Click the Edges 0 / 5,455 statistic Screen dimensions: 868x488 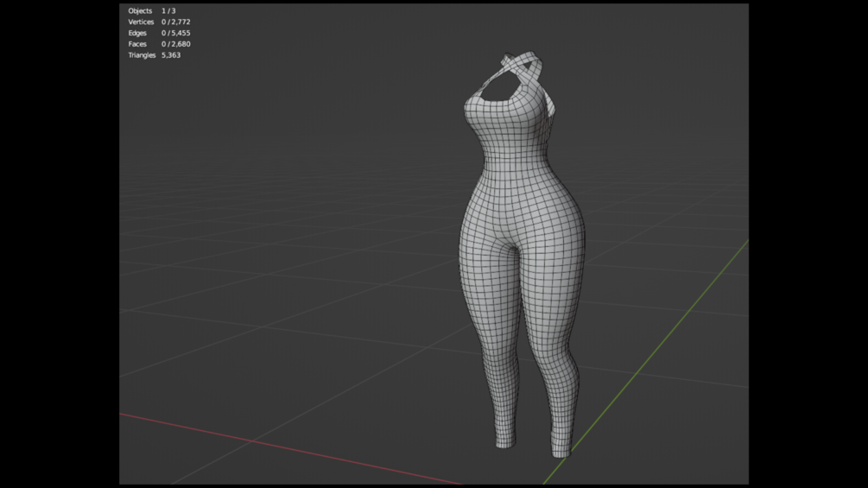[x=159, y=33]
